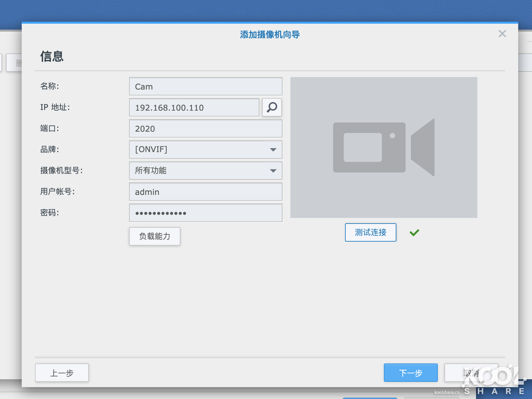Viewport: 532px width, 399px height.
Task: Click the 名称 field containing Cam
Action: (206, 86)
